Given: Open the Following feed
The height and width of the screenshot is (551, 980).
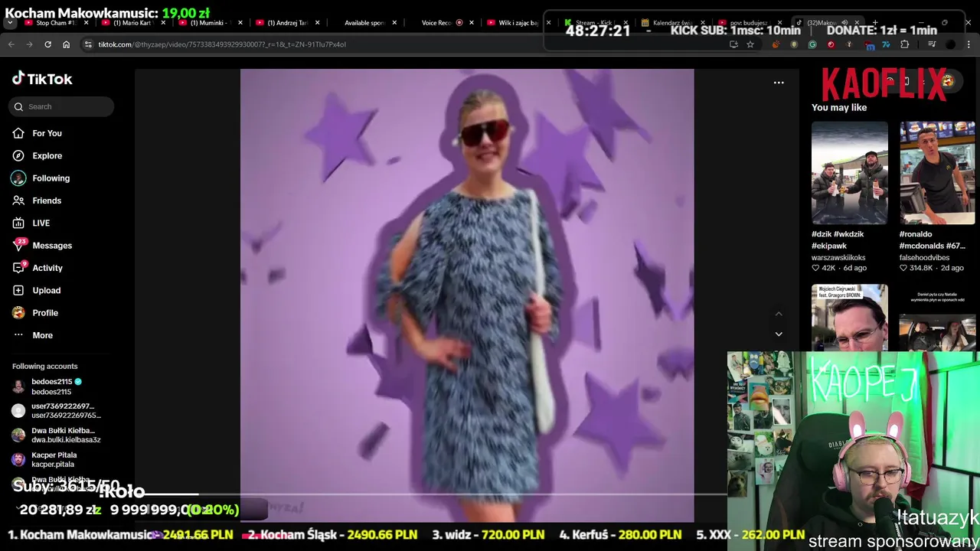Looking at the screenshot, I should [x=51, y=178].
